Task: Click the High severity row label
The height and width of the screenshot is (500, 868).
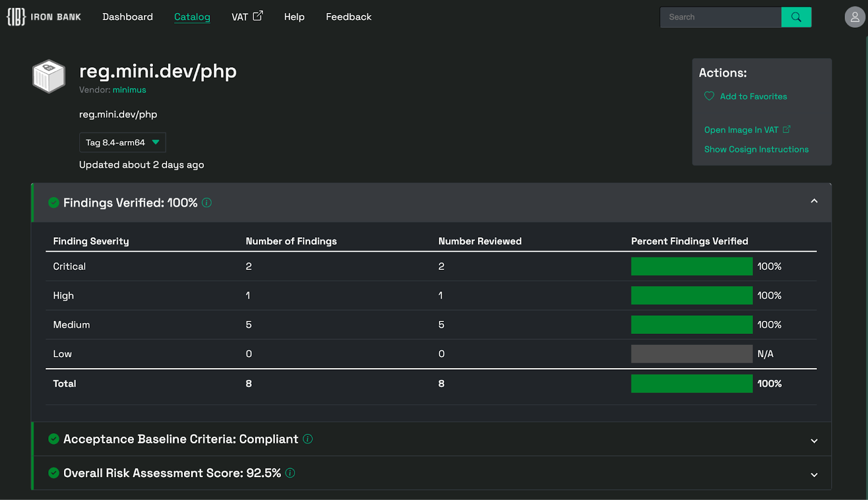Action: coord(63,296)
